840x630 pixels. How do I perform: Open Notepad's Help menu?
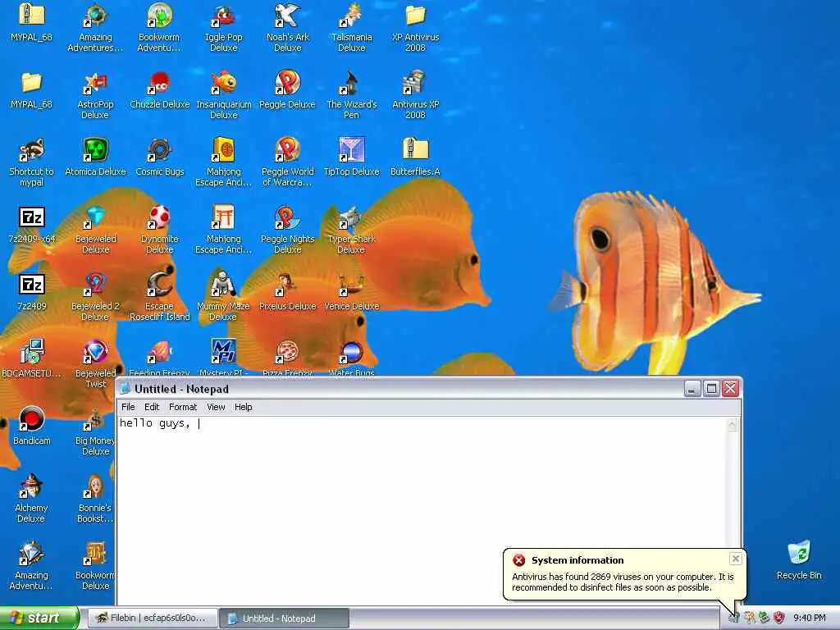coord(243,407)
